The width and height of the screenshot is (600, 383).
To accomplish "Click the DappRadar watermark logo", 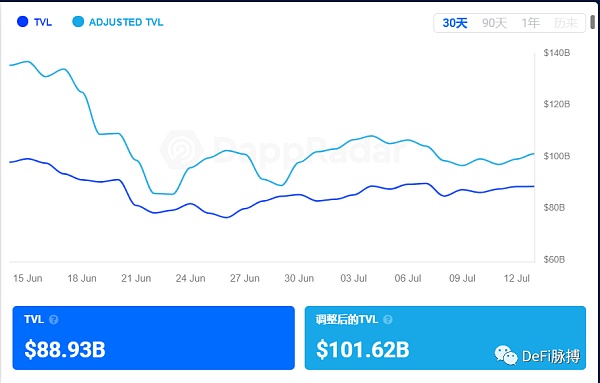I will click(x=181, y=150).
